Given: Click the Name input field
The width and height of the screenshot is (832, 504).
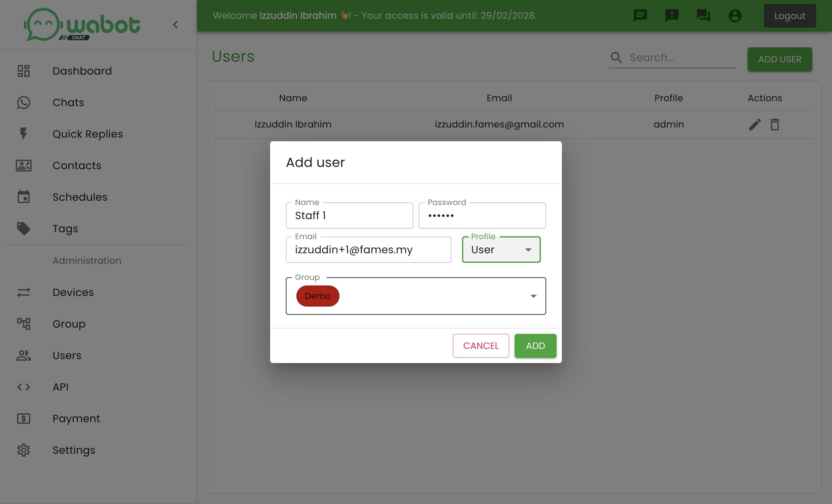Looking at the screenshot, I should point(349,215).
